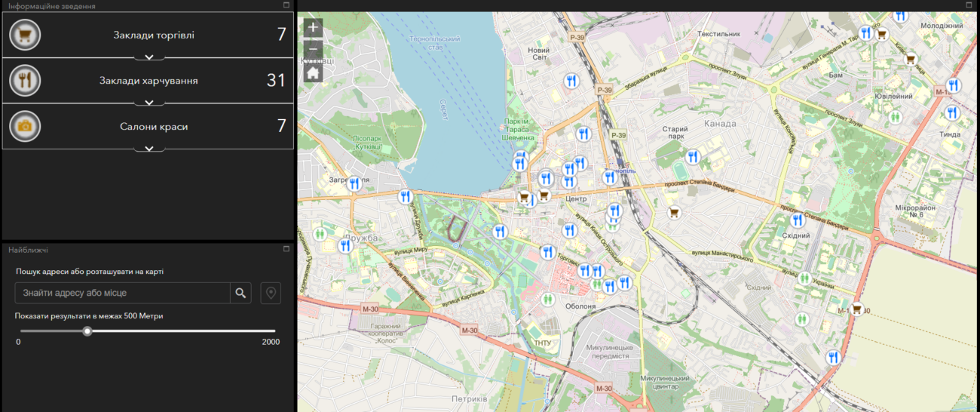Maximize the Інформаційне зведення panel
This screenshot has width=980, height=412.
[286, 5]
